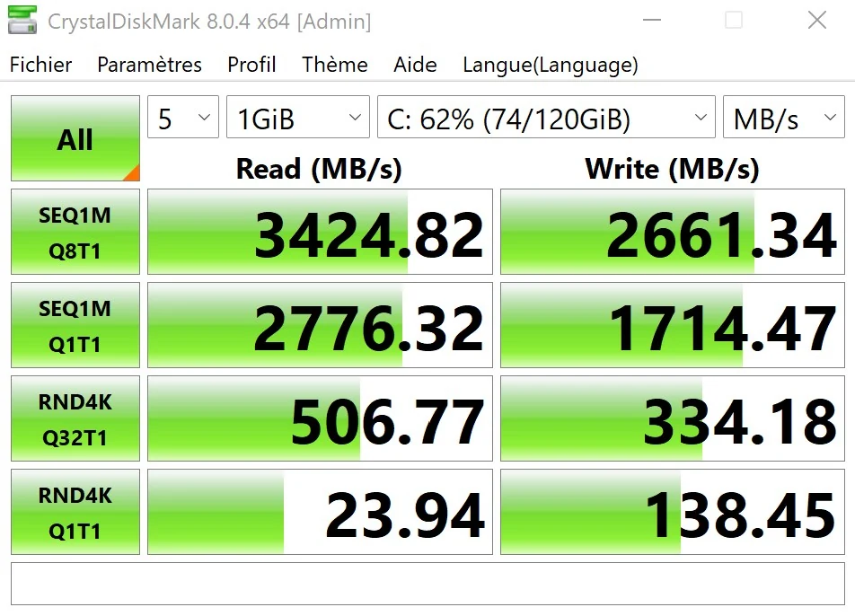Click the Read (MB/s) column header

point(319,169)
